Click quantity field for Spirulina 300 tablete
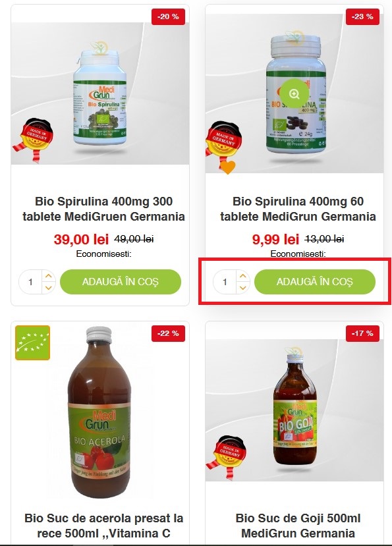Screen dimensions: 392x546 [31, 282]
